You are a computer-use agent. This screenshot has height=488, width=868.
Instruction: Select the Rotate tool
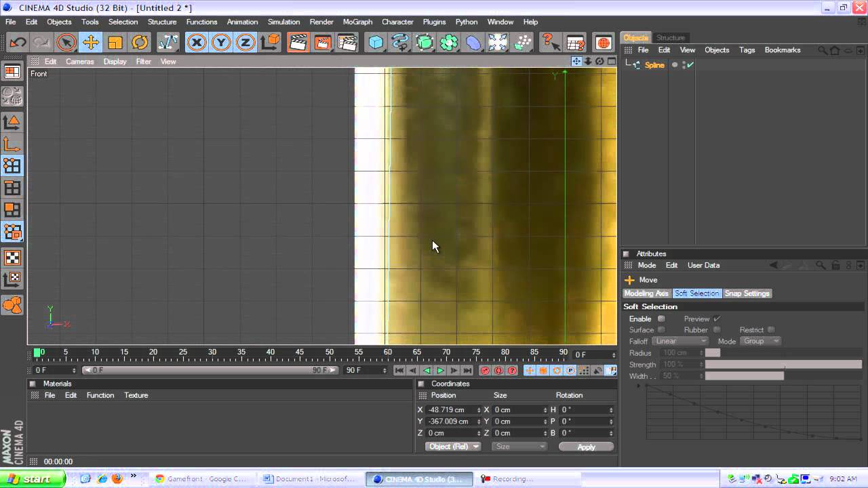point(140,43)
